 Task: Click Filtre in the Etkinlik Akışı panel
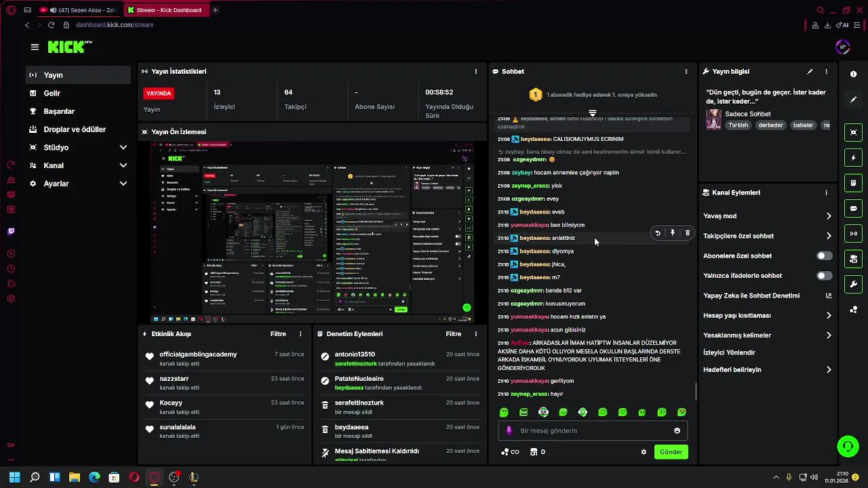tap(278, 334)
